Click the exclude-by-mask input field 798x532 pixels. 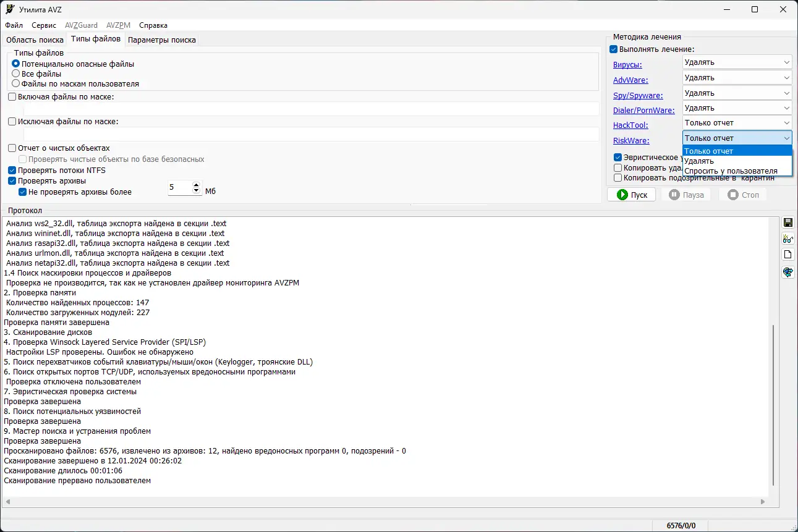pyautogui.click(x=311, y=134)
